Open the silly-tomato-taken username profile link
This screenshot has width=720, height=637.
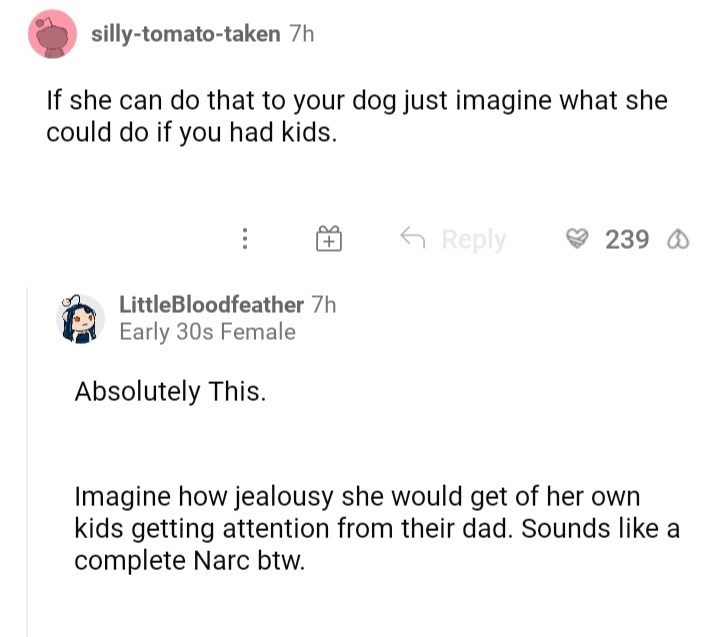tap(185, 35)
